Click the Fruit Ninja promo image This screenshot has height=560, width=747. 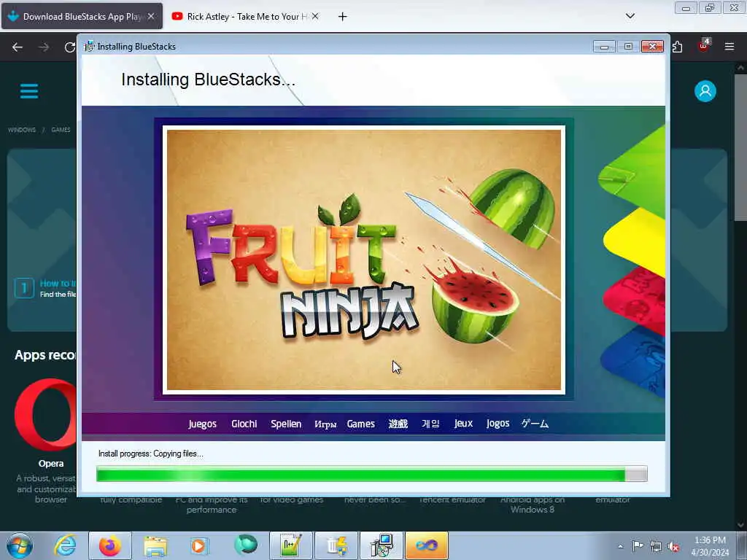click(364, 260)
